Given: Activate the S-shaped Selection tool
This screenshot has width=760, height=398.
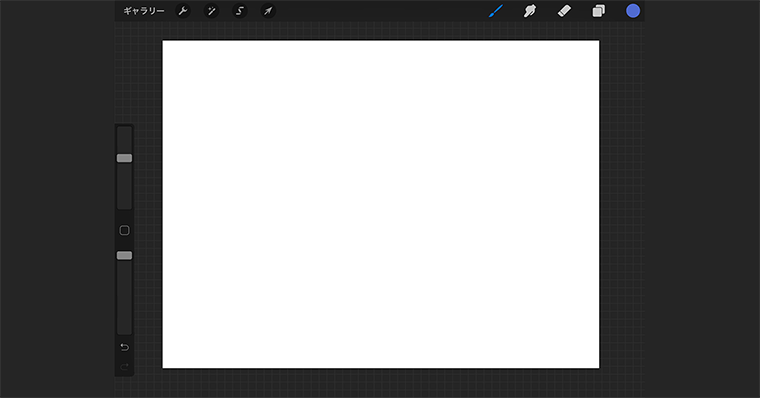Looking at the screenshot, I should [239, 11].
